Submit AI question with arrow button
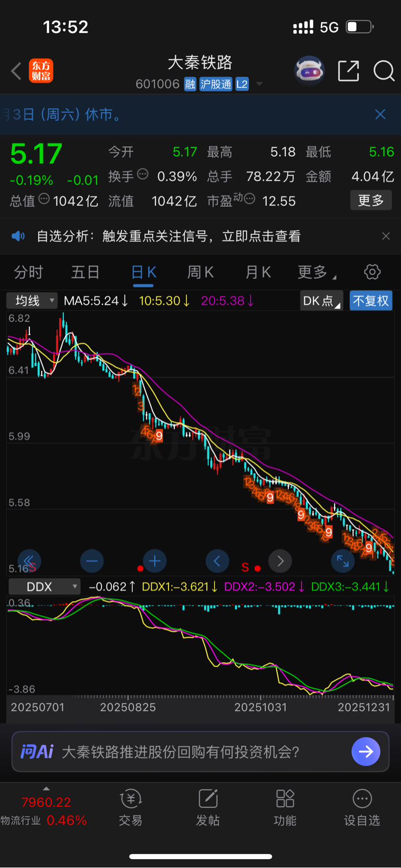 (x=366, y=752)
